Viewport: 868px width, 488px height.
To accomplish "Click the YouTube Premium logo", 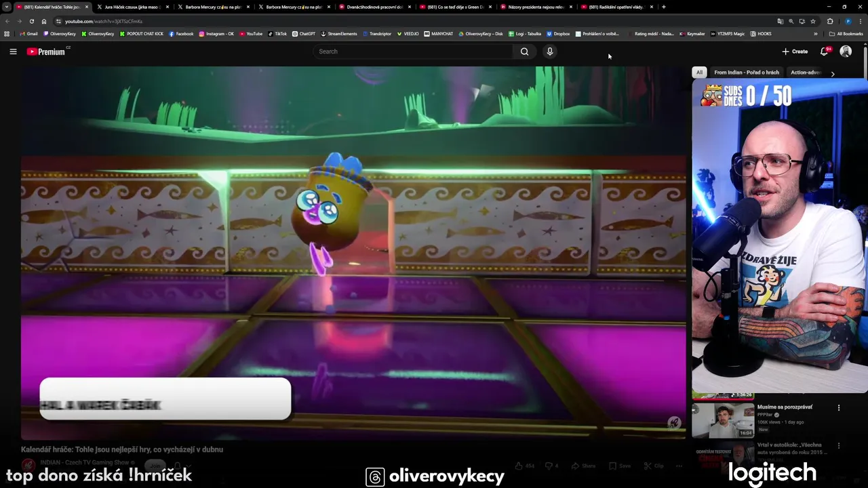I will tap(46, 52).
